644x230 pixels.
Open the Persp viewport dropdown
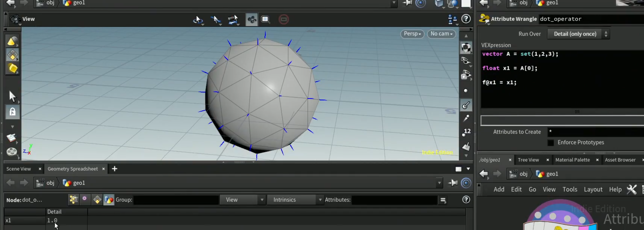(412, 34)
